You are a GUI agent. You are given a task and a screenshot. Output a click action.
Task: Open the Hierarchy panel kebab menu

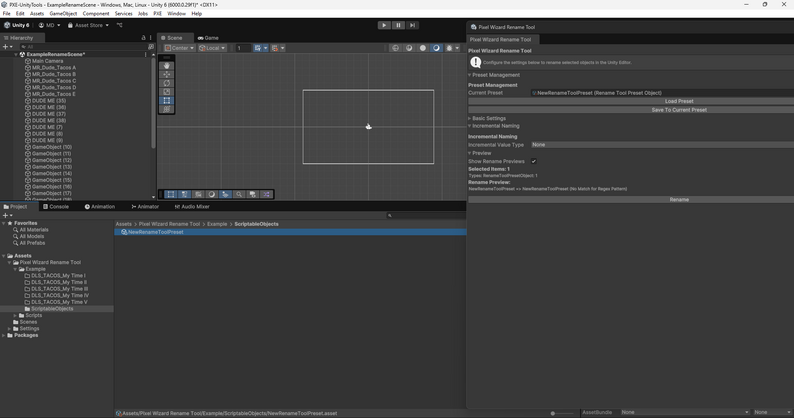150,38
